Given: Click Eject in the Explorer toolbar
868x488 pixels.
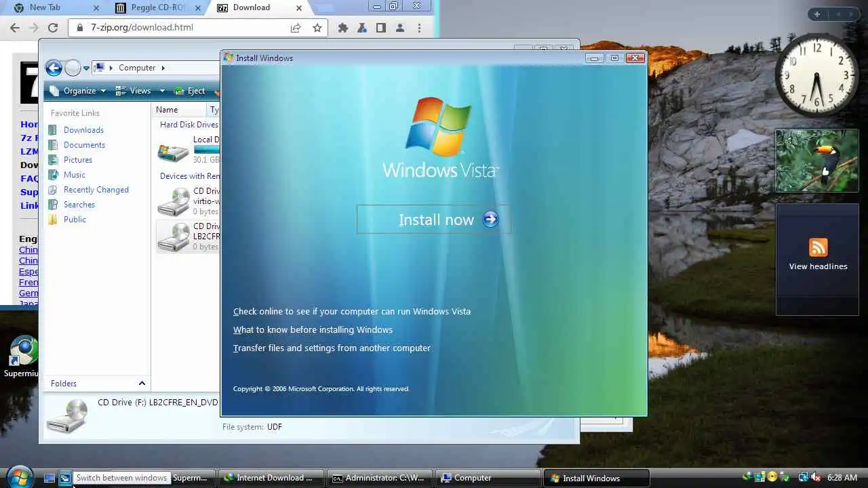Looking at the screenshot, I should pyautogui.click(x=189, y=91).
